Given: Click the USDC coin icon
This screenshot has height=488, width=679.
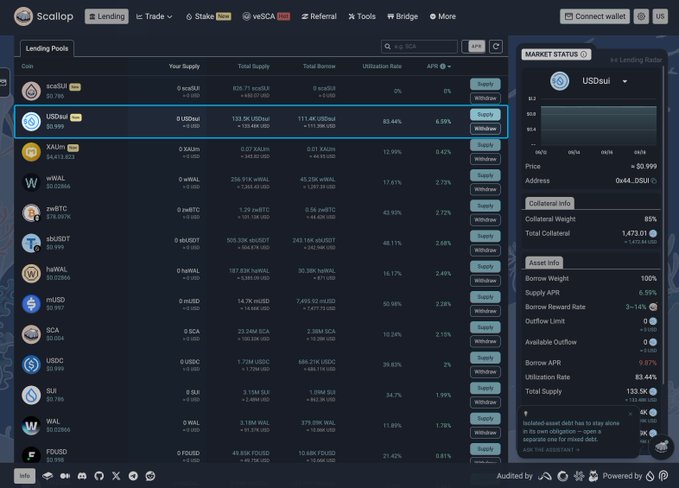Looking at the screenshot, I should [31, 365].
